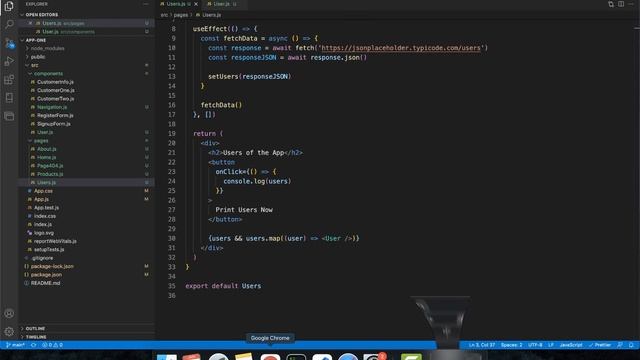Switch to the User.js editor tab
This screenshot has height=360, width=640.
222,4
